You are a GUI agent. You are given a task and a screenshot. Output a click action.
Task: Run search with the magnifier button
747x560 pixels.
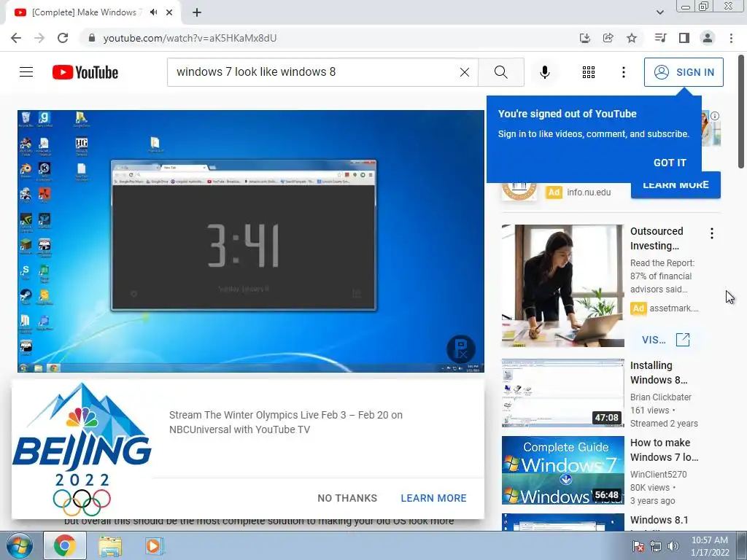click(x=500, y=72)
